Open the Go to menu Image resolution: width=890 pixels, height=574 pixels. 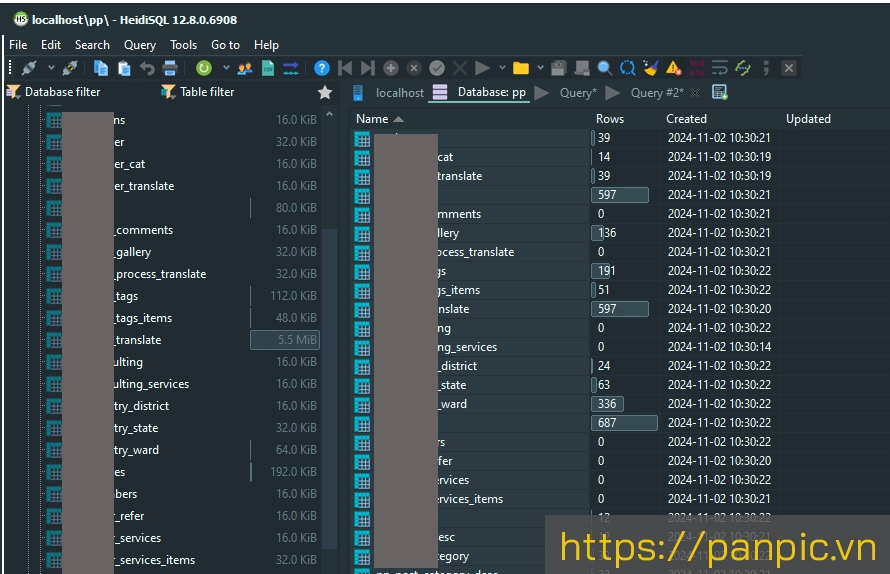coord(225,45)
